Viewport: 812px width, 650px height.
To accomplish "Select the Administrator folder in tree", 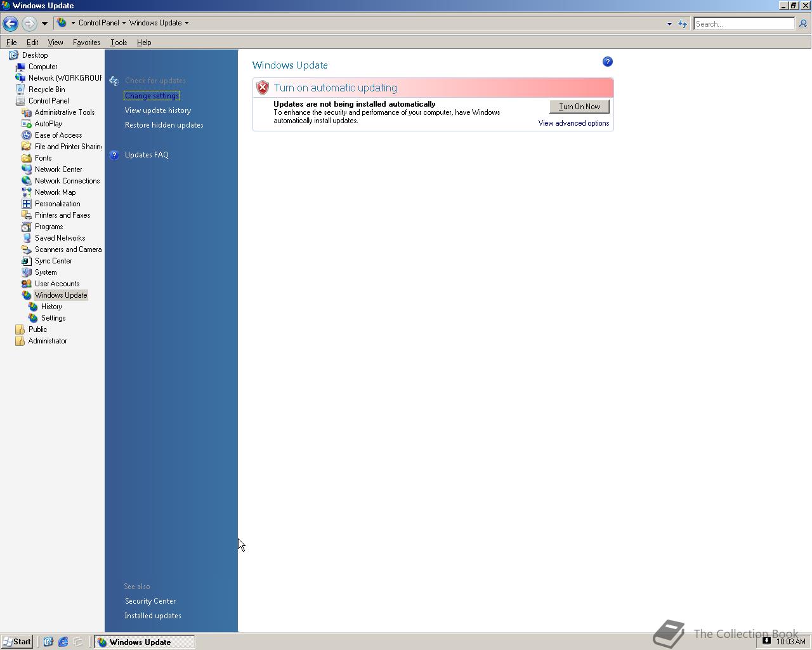I will [x=48, y=341].
